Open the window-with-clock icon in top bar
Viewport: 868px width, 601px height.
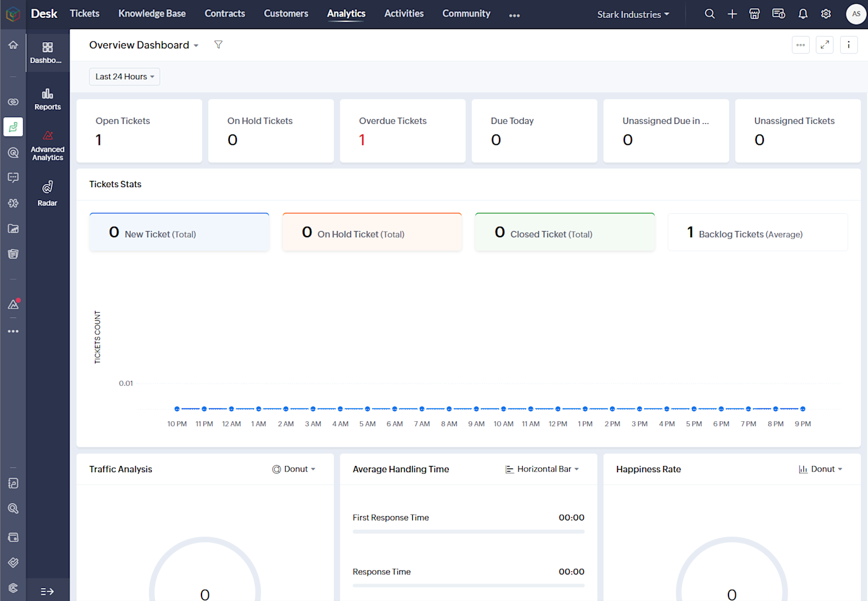pos(779,14)
